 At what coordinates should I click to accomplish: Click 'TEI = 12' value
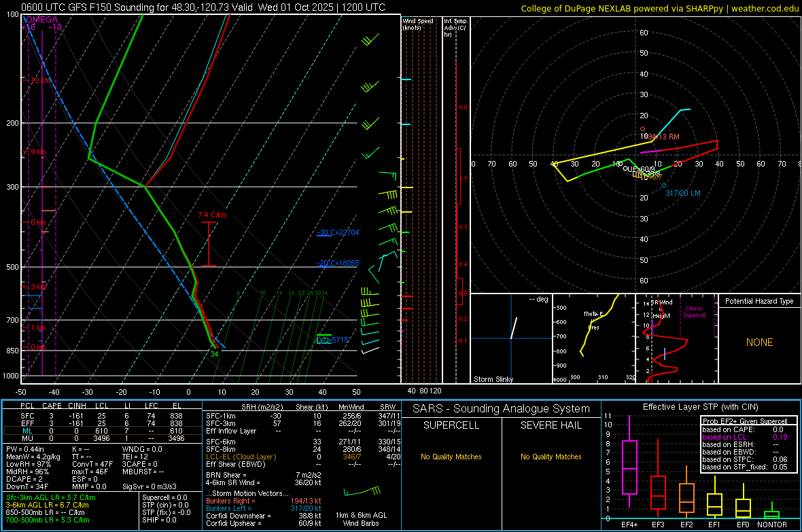pyautogui.click(x=135, y=457)
